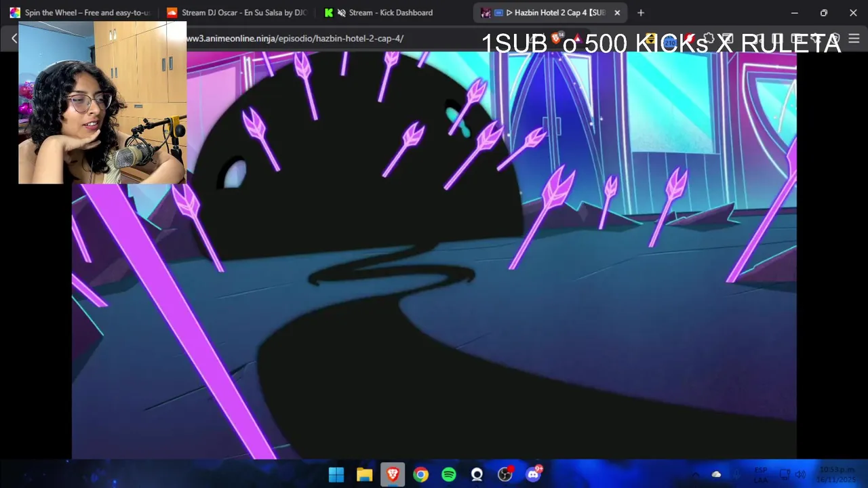Open the Brave hamburger main menu
Viewport: 868px width, 488px height.
(x=854, y=39)
